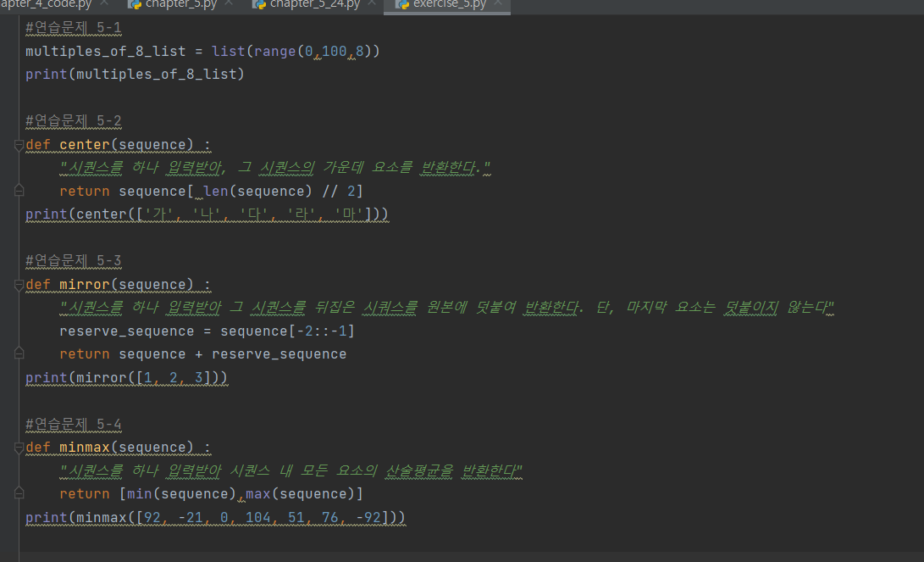The width and height of the screenshot is (924, 562).
Task: Click 'len' in the return sequence line
Action: coord(216,191)
